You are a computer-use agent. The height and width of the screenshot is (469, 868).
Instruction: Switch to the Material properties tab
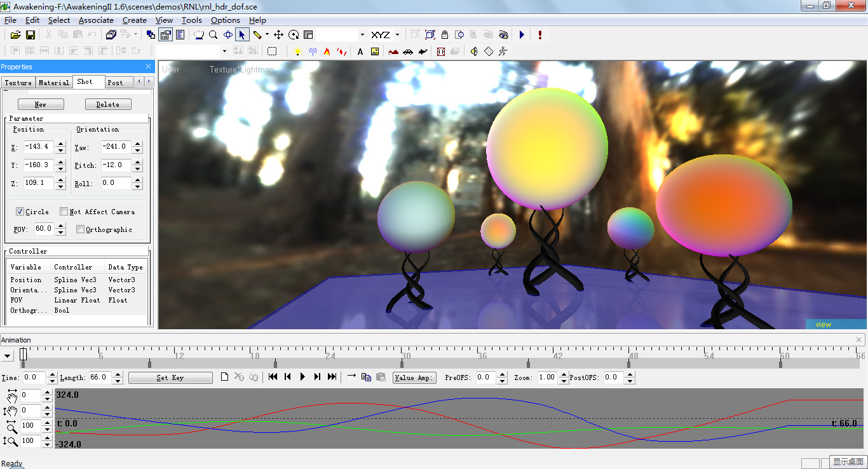click(x=53, y=82)
